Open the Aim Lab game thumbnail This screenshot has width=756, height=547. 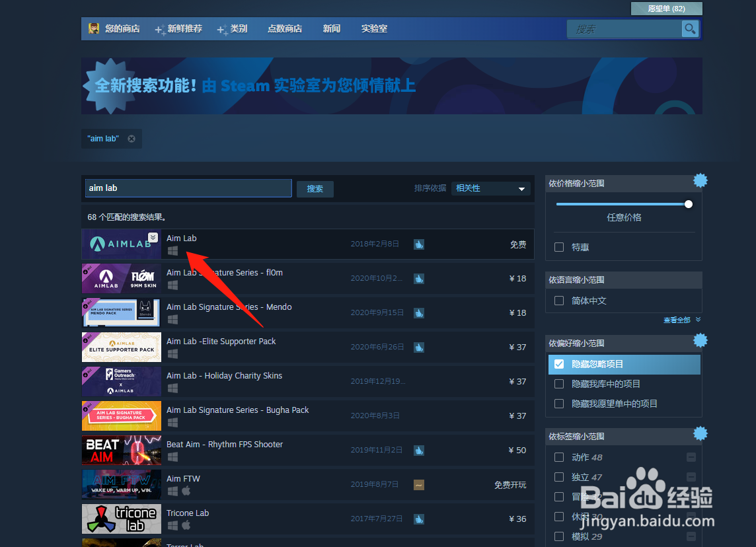click(x=122, y=244)
